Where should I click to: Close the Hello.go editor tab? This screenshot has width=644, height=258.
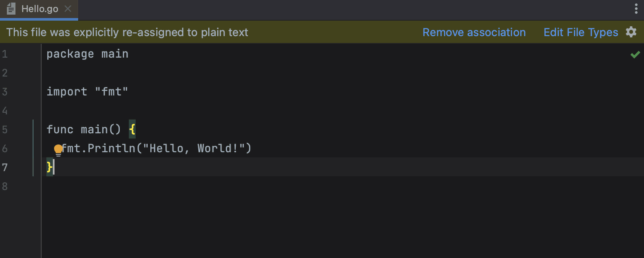coord(68,9)
